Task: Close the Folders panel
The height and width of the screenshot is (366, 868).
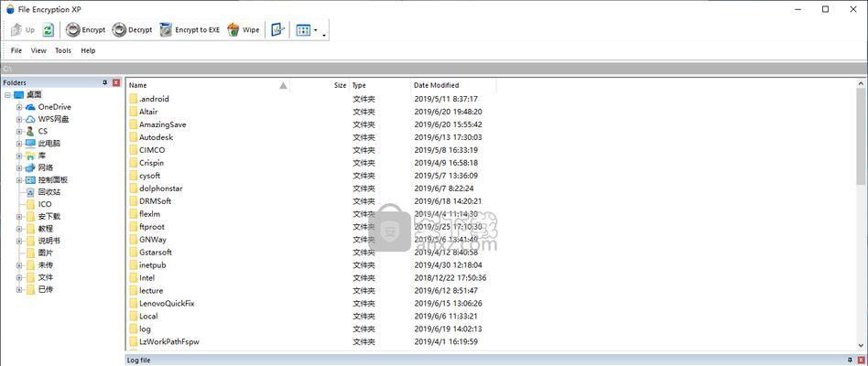Action: 115,82
